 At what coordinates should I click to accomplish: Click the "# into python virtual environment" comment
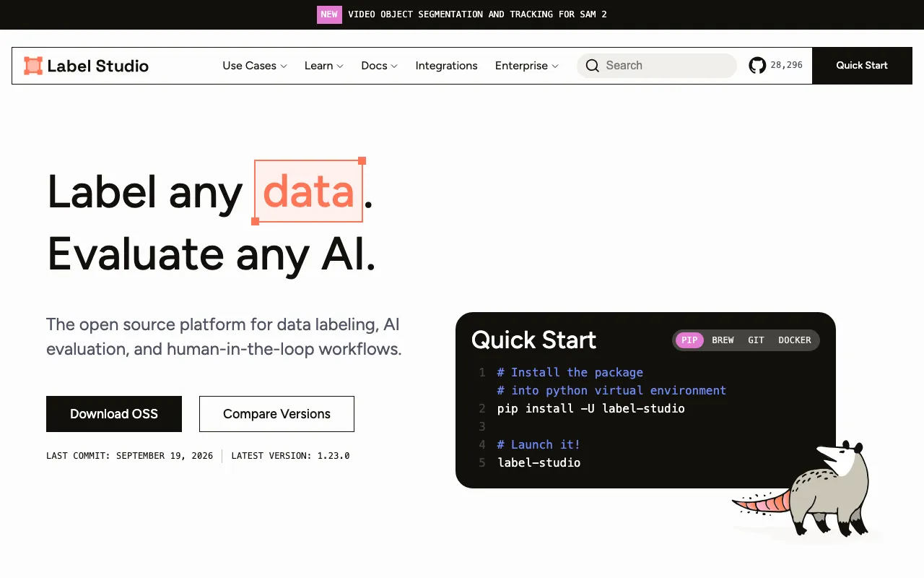612,390
